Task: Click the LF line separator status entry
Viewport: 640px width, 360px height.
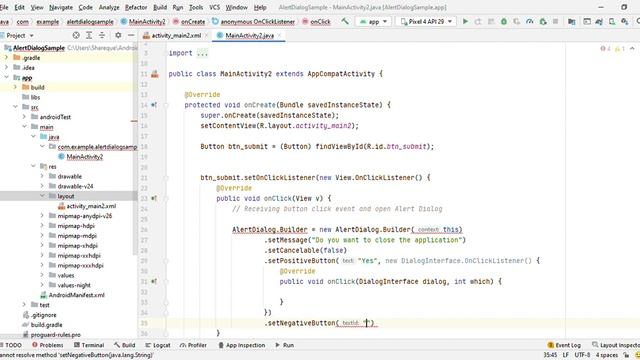Action: (x=566, y=355)
